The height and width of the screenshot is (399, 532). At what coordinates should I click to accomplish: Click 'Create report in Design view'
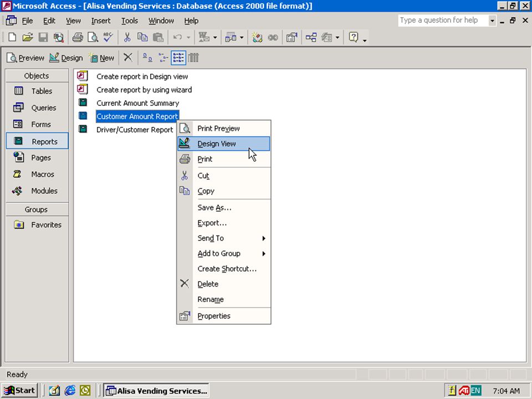(142, 76)
